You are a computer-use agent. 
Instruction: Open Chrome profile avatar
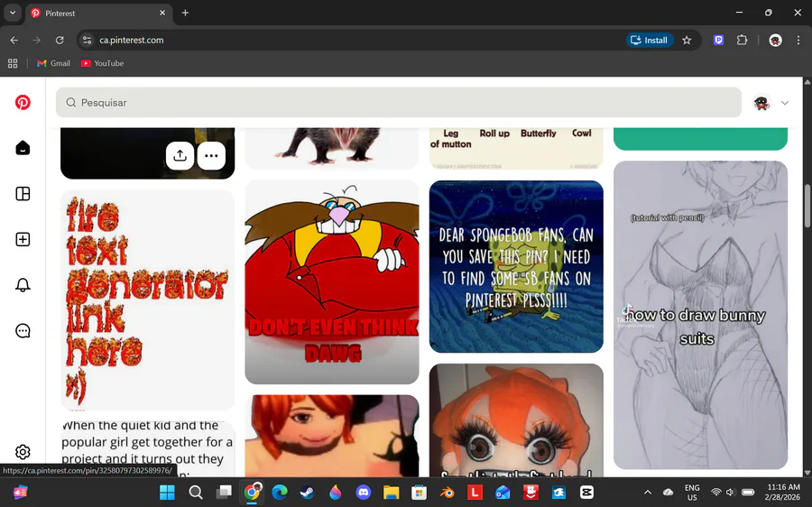775,40
